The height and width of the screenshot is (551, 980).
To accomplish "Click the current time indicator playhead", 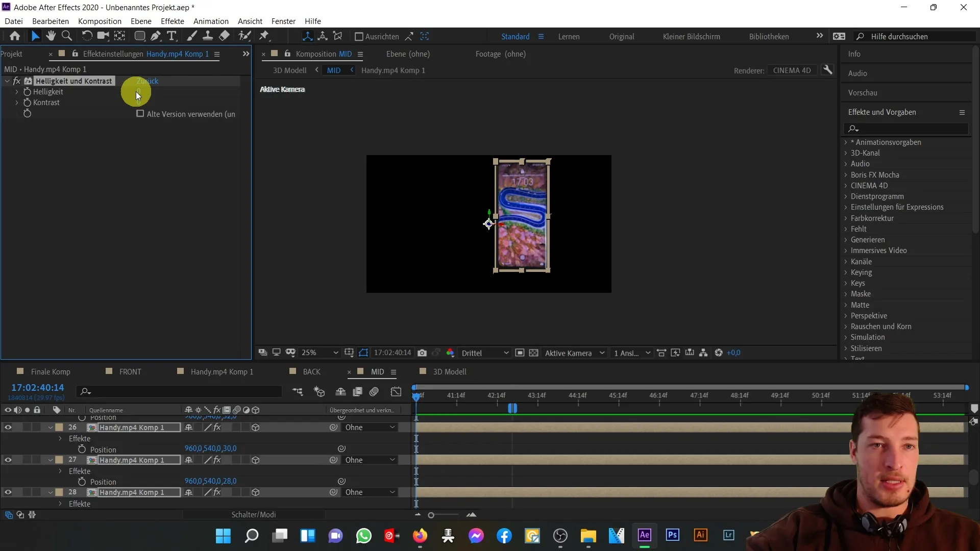I will (x=416, y=396).
